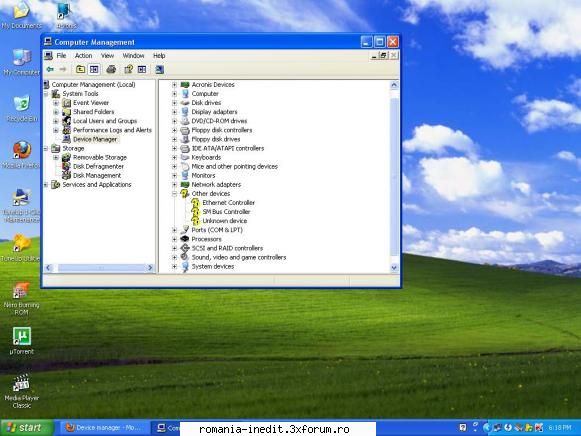Viewport: 581px width, 436px height.
Task: Open the Help menu
Action: (x=159, y=56)
